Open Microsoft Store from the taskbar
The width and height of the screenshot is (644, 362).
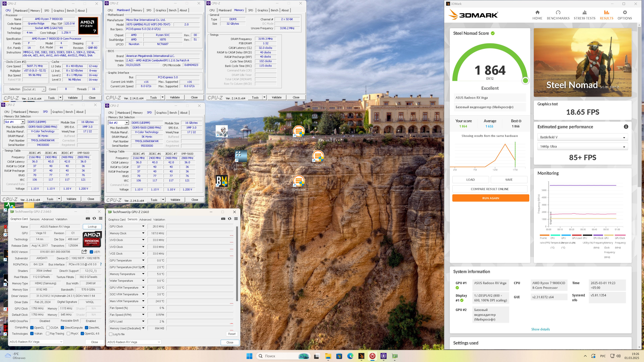click(x=339, y=356)
